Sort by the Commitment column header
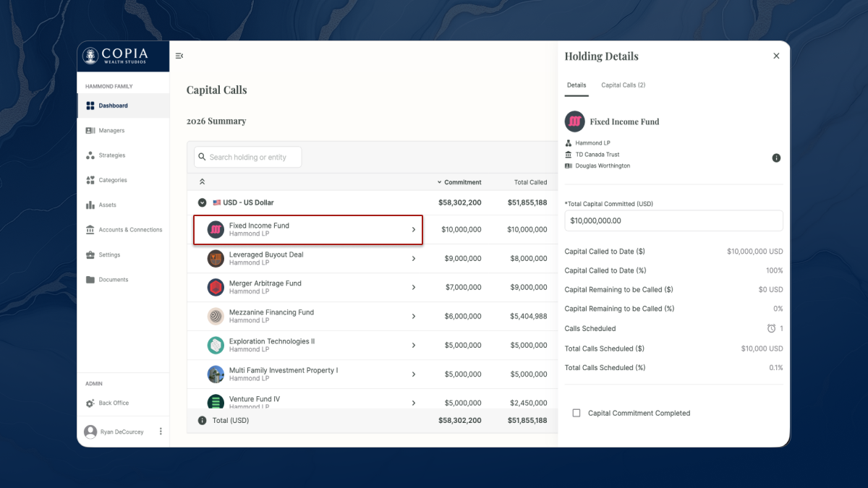Image resolution: width=868 pixels, height=488 pixels. 461,182
